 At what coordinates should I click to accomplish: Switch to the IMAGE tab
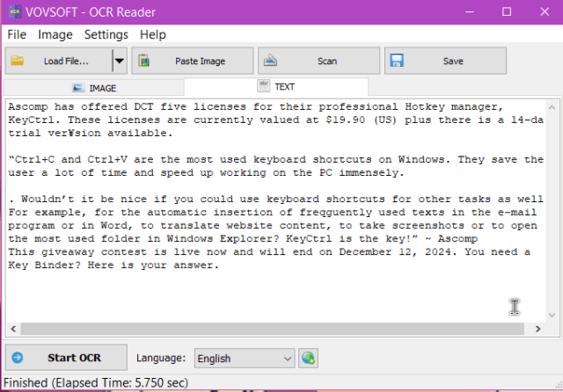pyautogui.click(x=94, y=88)
